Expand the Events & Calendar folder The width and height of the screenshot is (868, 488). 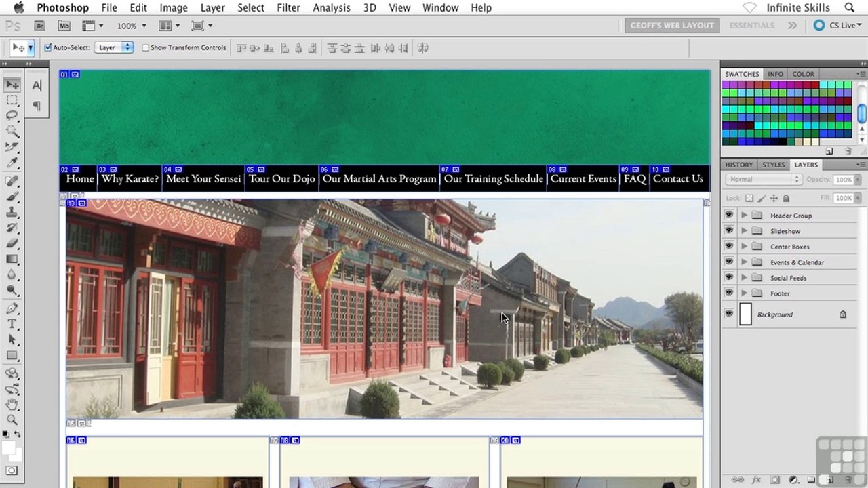point(745,262)
